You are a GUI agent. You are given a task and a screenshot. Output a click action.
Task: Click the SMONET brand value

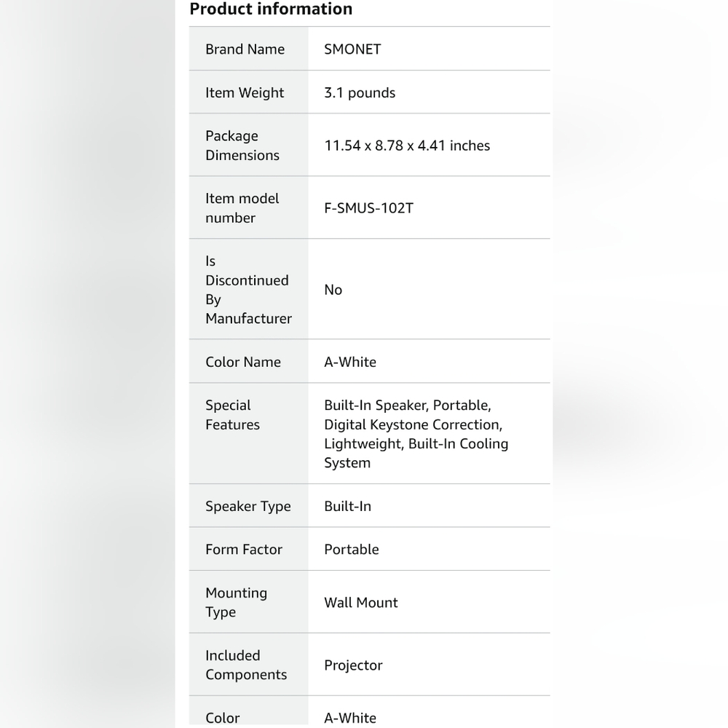point(352,50)
